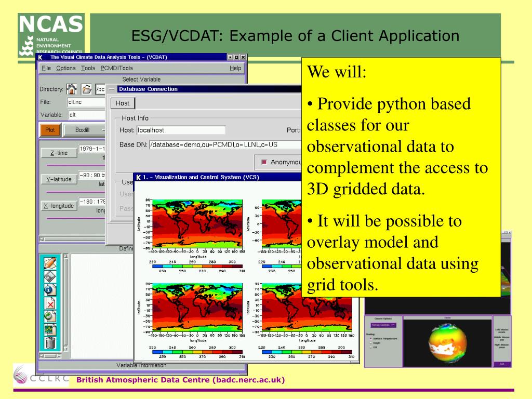Select the Host tab in Database Connection

(x=123, y=103)
